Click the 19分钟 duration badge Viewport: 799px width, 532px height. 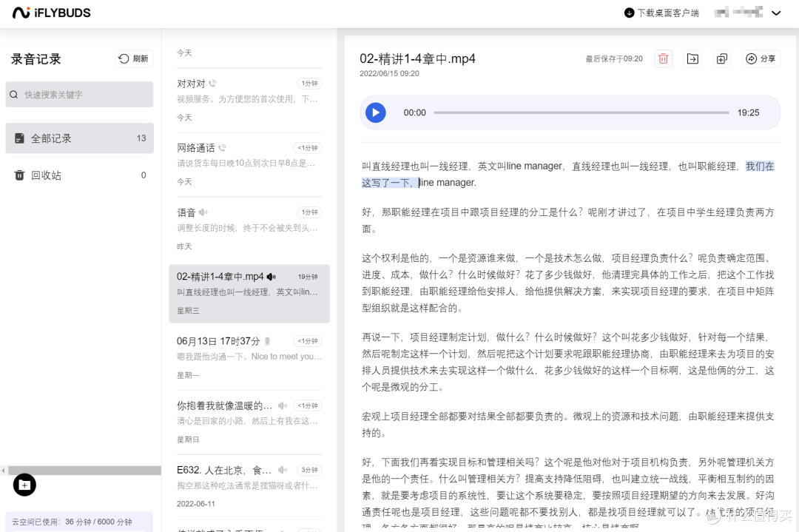308,277
